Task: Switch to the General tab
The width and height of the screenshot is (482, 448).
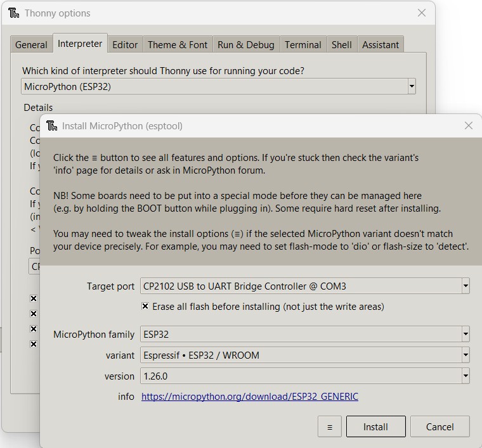Action: point(31,45)
